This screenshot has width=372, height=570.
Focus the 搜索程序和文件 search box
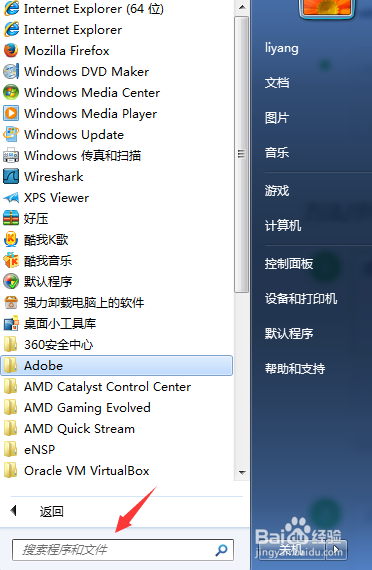coord(123,550)
